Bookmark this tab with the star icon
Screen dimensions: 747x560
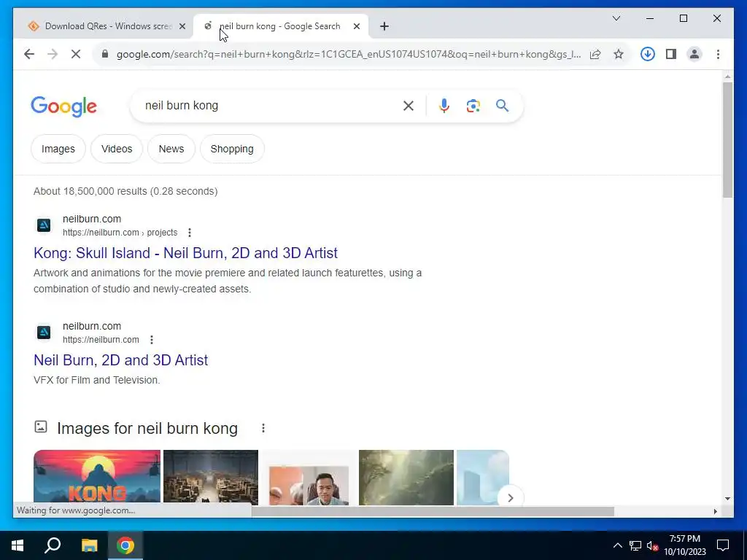coord(619,54)
